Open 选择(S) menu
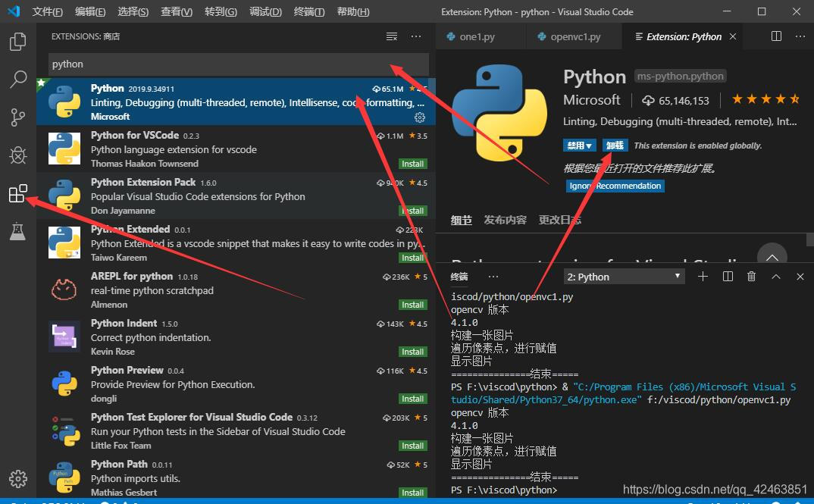The width and height of the screenshot is (814, 504). click(133, 11)
